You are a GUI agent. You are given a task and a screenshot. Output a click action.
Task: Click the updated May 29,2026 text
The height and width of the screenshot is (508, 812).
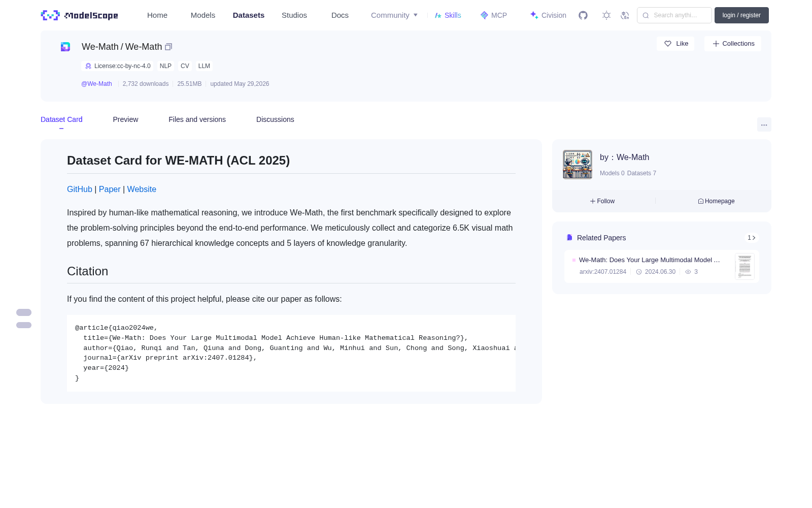pos(240,84)
